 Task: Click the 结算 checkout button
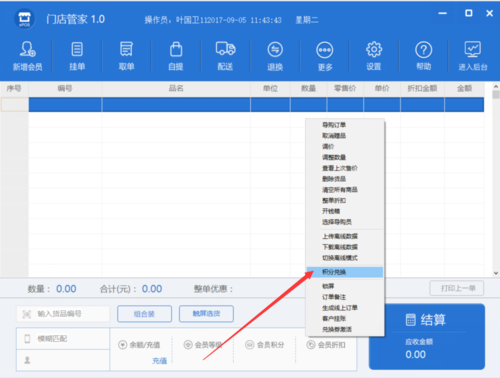tap(427, 337)
